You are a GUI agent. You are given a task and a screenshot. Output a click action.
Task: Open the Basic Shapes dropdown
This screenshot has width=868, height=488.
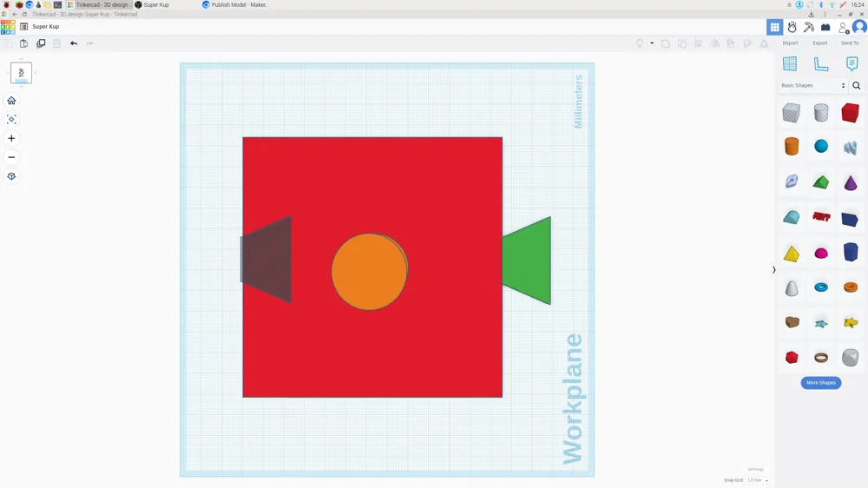(x=812, y=85)
